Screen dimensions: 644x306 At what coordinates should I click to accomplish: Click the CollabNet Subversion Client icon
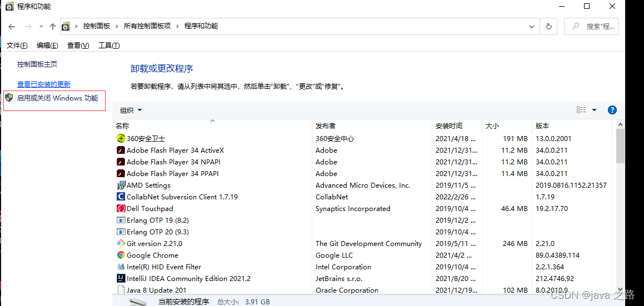point(121,197)
